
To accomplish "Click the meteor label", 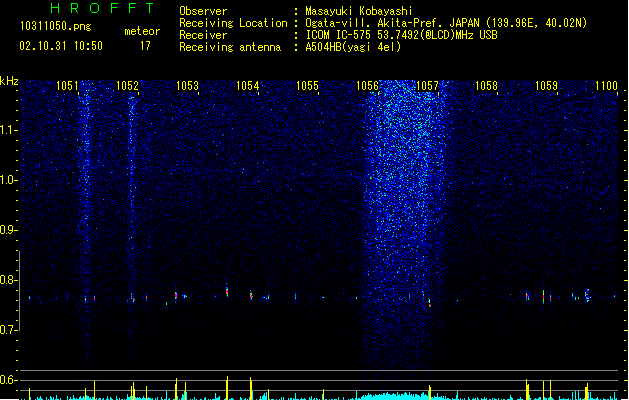I will tap(142, 31).
